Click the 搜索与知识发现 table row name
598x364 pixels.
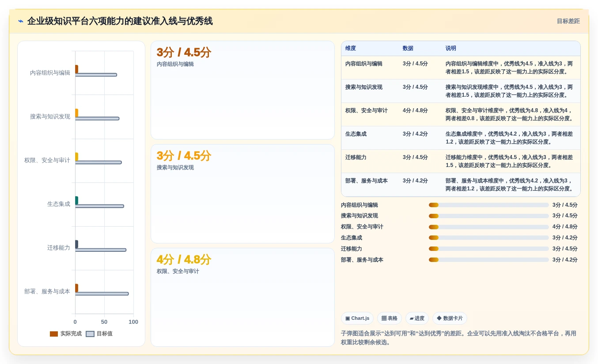coord(364,87)
